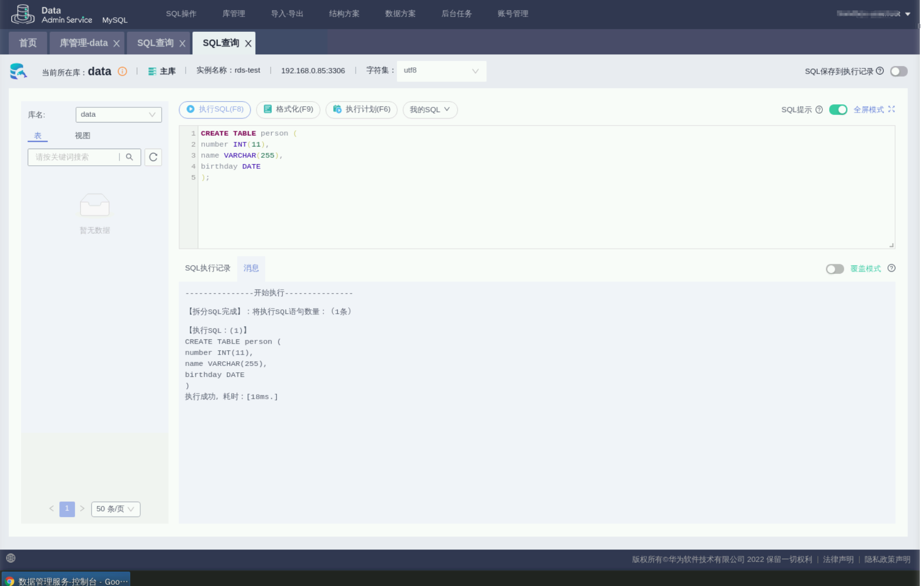924x586 pixels.
Task: Click 执行SQL(F8) button
Action: click(215, 109)
